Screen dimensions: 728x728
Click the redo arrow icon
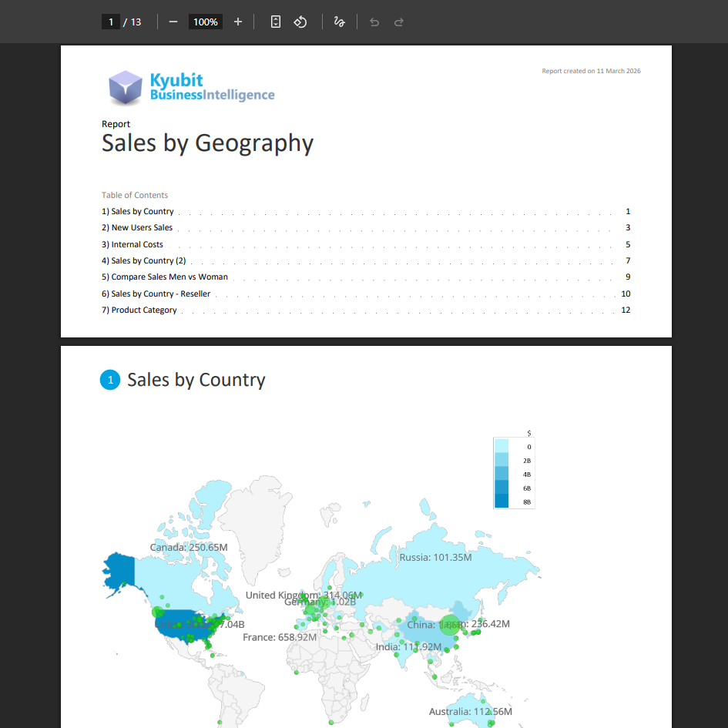(x=399, y=22)
